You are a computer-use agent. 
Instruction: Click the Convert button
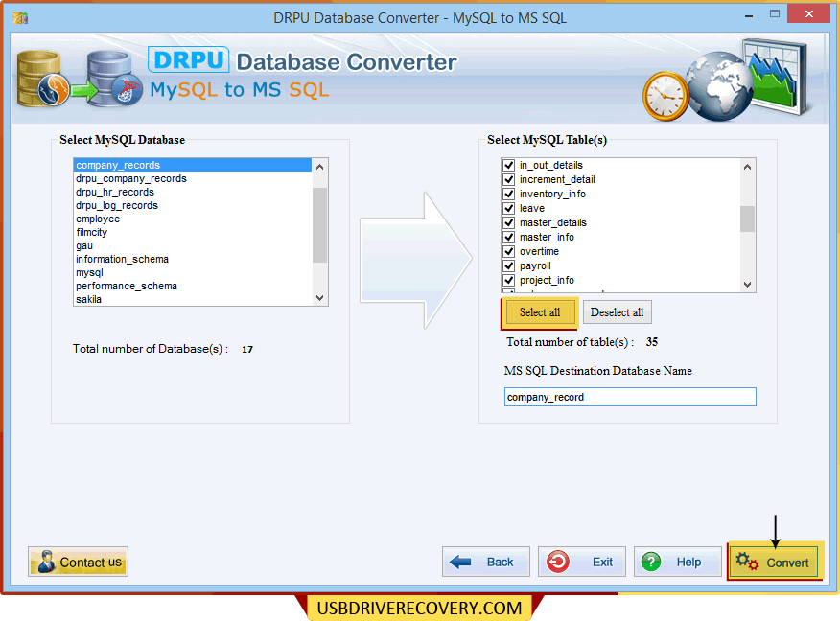tap(774, 563)
